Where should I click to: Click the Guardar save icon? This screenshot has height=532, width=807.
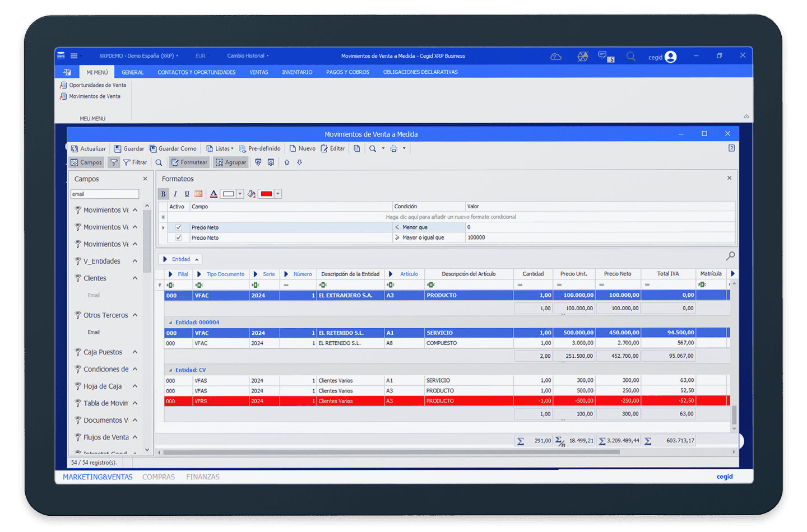coord(118,149)
